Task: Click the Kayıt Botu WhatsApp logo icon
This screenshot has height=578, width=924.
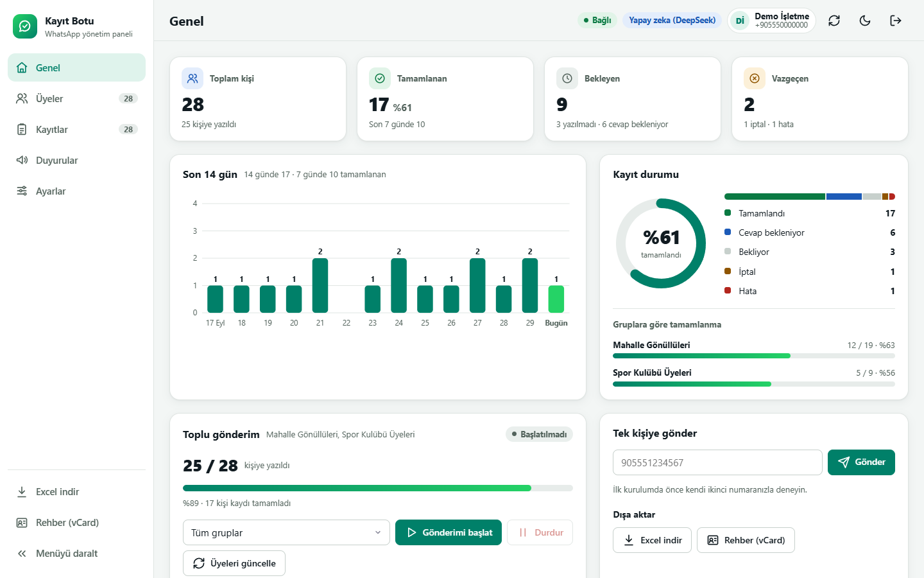Action: (x=25, y=26)
